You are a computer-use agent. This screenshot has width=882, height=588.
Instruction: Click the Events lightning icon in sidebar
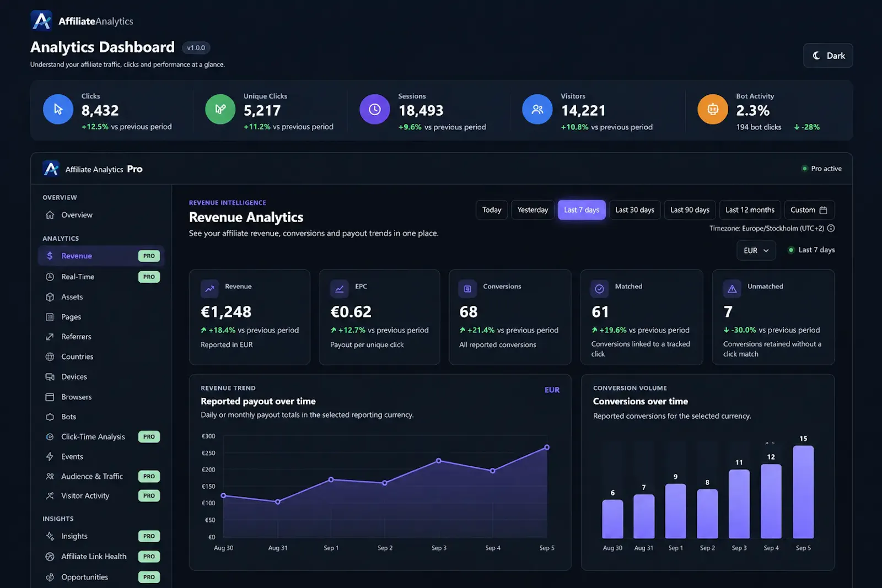click(50, 456)
